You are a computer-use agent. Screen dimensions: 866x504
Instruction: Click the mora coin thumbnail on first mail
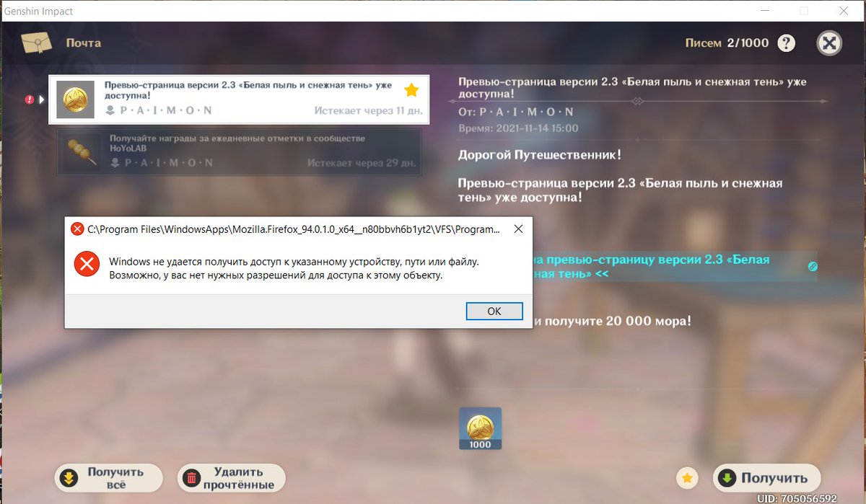point(76,100)
